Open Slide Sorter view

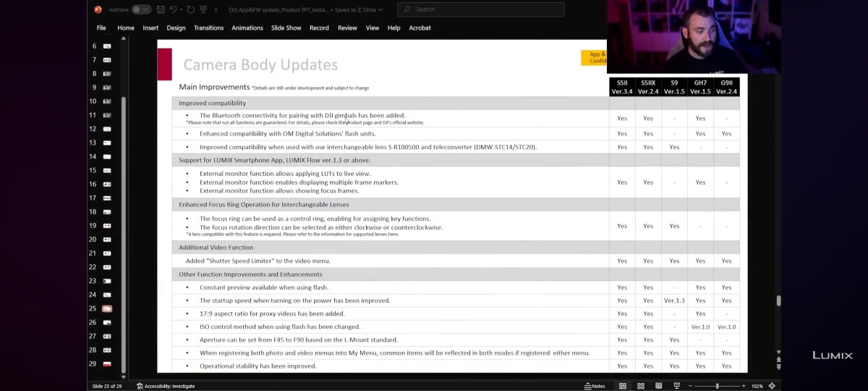pyautogui.click(x=641, y=386)
